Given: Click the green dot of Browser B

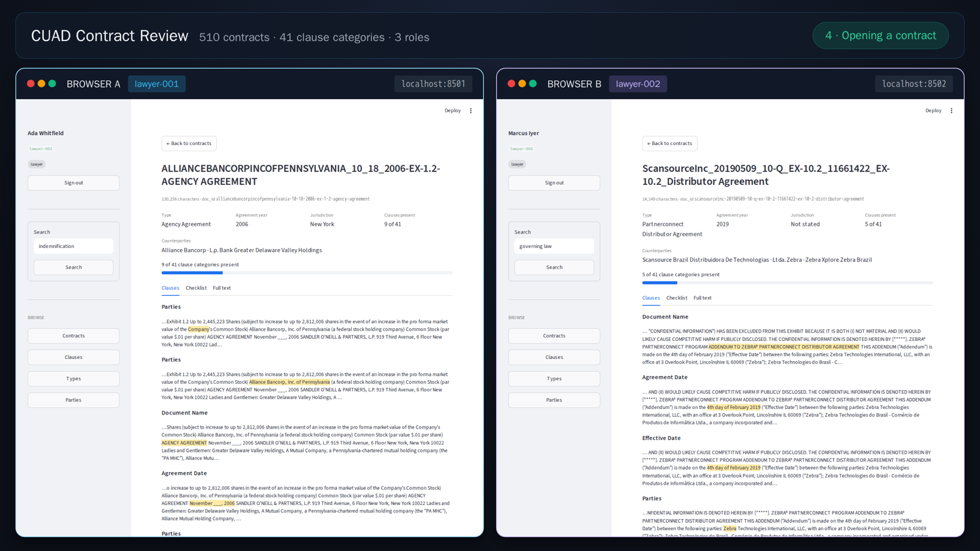Looking at the screenshot, I should (x=533, y=84).
